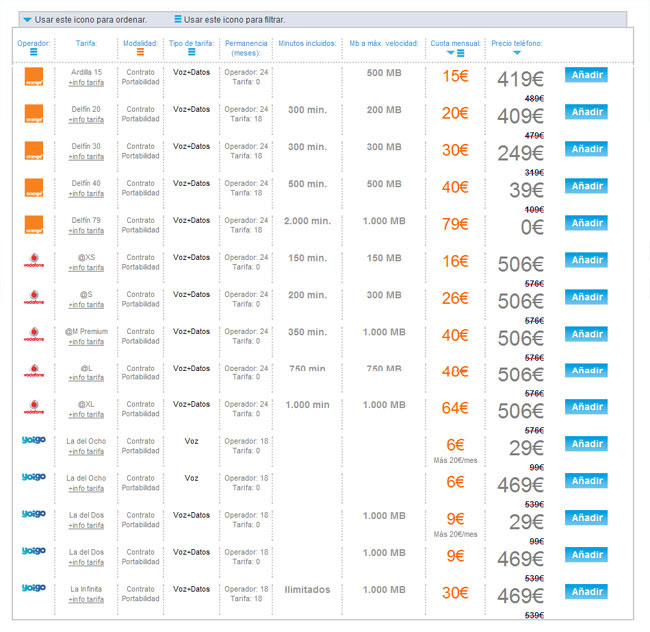
Task: Add the Delfín 79 tariff with Añadir
Action: [586, 223]
